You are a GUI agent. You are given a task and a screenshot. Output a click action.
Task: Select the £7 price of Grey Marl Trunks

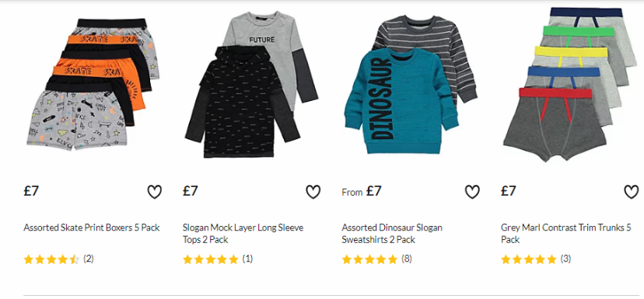click(x=509, y=191)
